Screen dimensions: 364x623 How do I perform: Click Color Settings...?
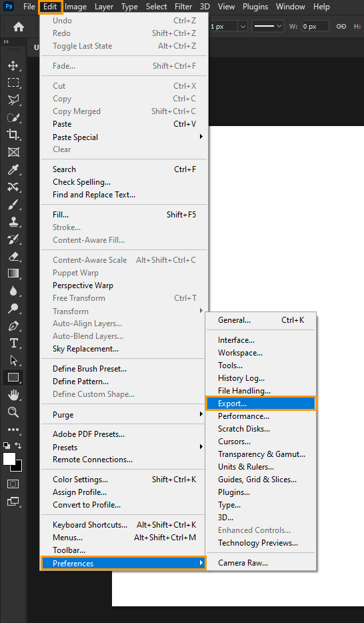pos(124,479)
